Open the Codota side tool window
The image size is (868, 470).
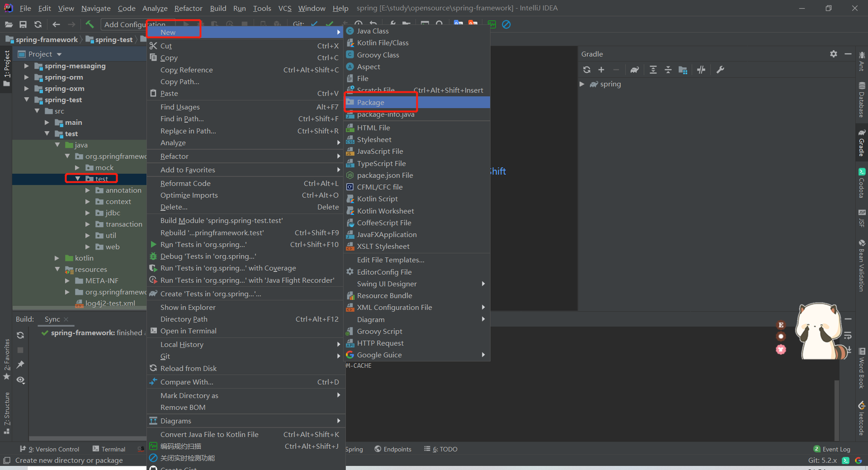862,183
